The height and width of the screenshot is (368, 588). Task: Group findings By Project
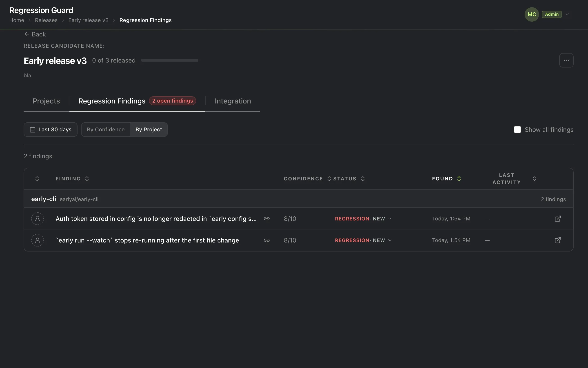click(x=149, y=130)
